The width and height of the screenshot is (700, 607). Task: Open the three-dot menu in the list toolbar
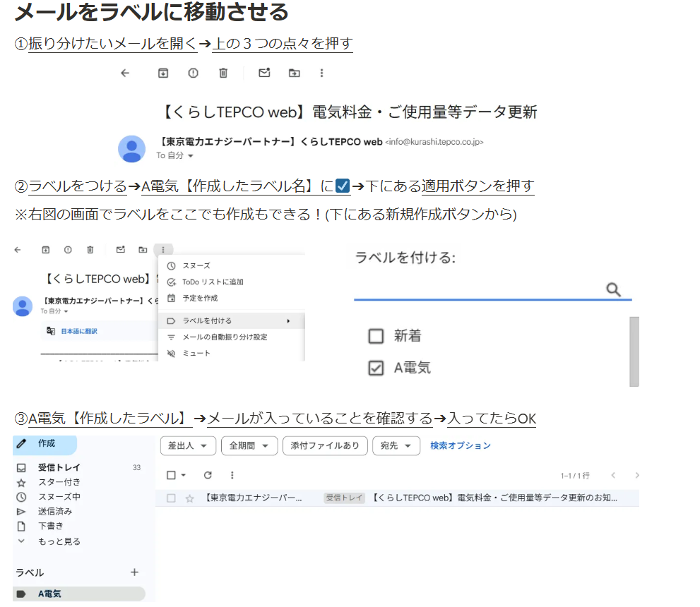[232, 476]
